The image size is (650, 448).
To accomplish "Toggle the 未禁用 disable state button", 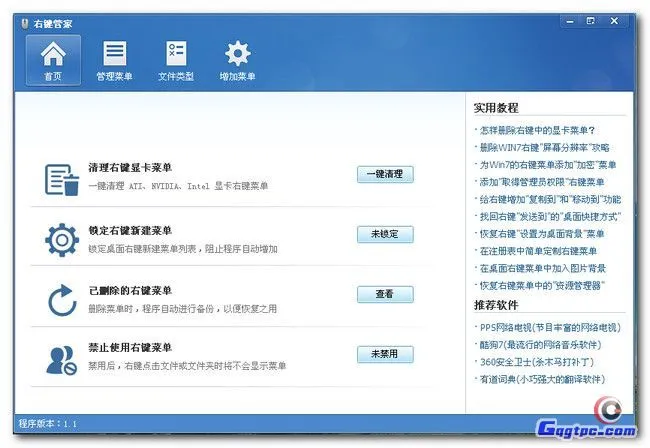I will pyautogui.click(x=384, y=354).
